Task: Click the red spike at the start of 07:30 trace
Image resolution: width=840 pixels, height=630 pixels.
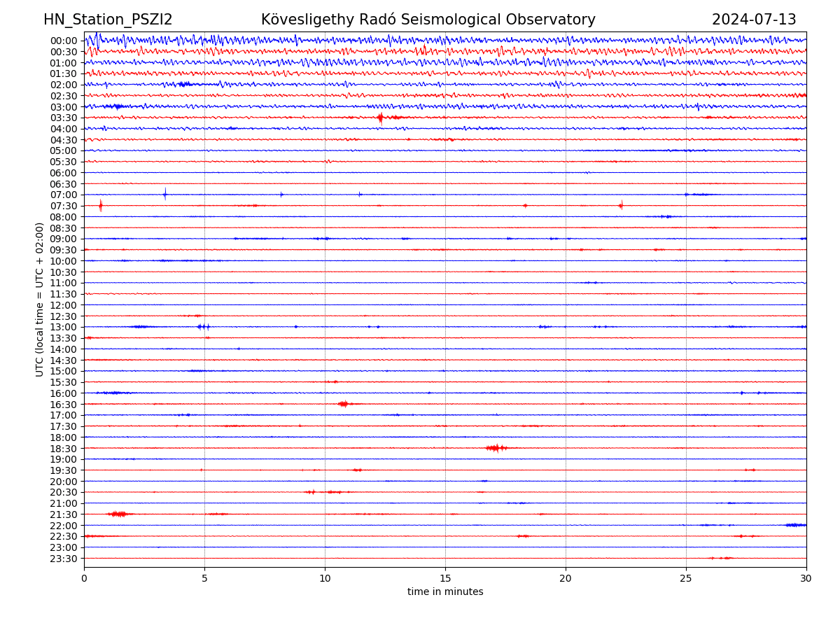Action: coord(101,205)
